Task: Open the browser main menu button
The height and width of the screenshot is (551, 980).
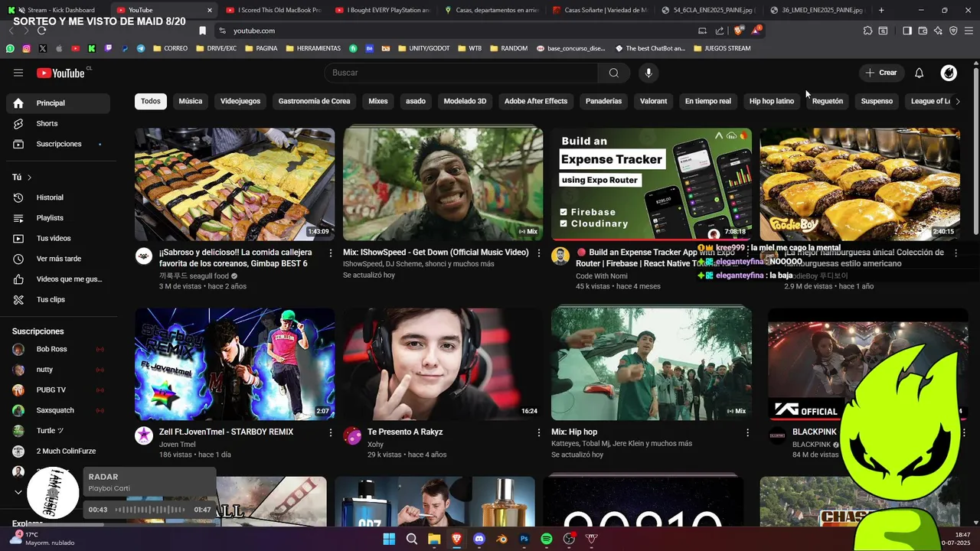Action: click(x=969, y=31)
